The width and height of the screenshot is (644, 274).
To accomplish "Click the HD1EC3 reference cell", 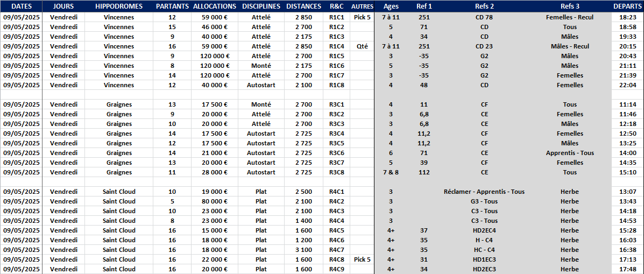I will tap(484, 259).
